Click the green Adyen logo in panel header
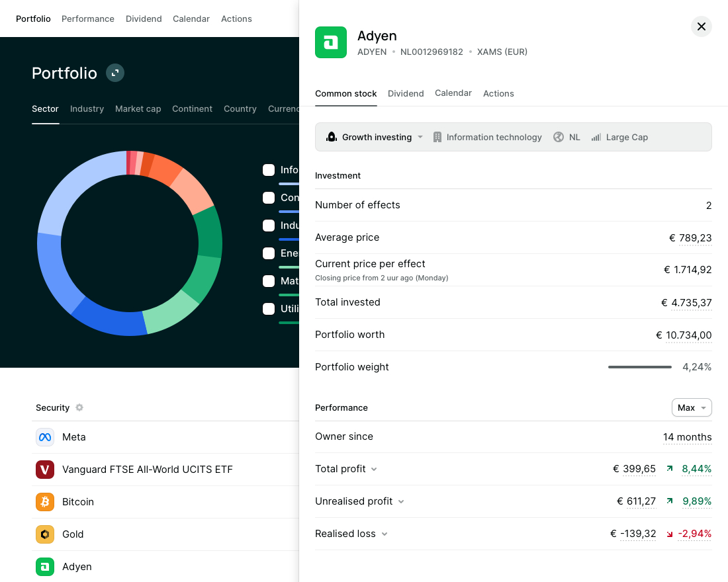728x582 pixels. point(331,42)
